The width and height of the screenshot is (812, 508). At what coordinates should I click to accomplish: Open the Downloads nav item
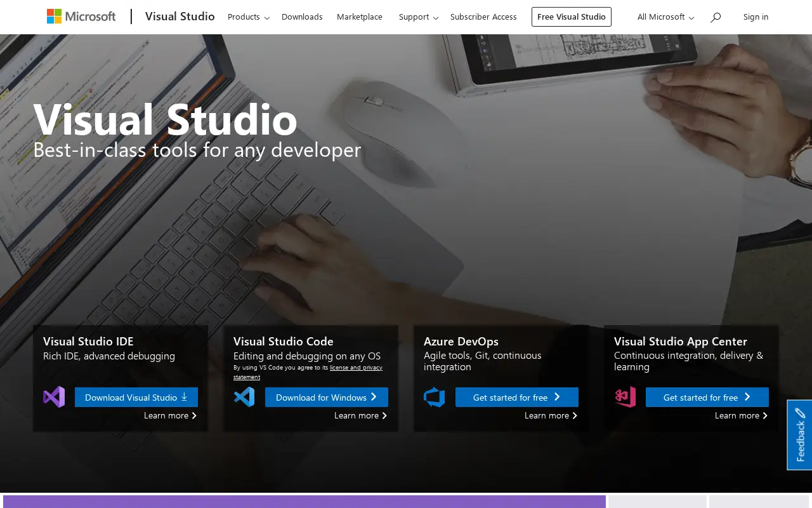[x=302, y=17]
